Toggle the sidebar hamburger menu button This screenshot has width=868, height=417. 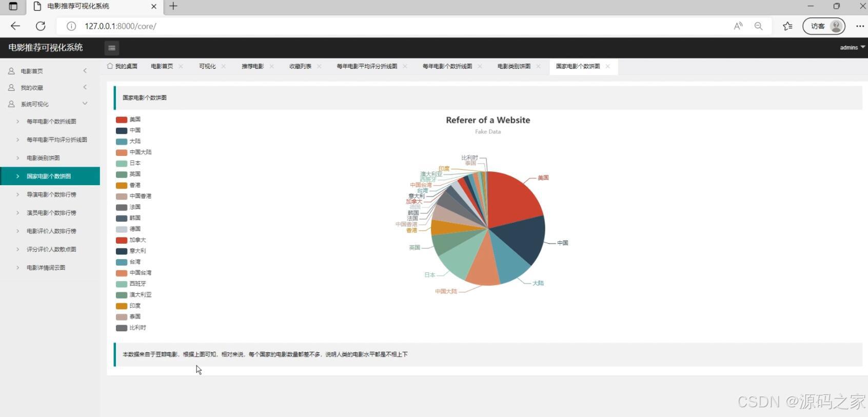[111, 48]
